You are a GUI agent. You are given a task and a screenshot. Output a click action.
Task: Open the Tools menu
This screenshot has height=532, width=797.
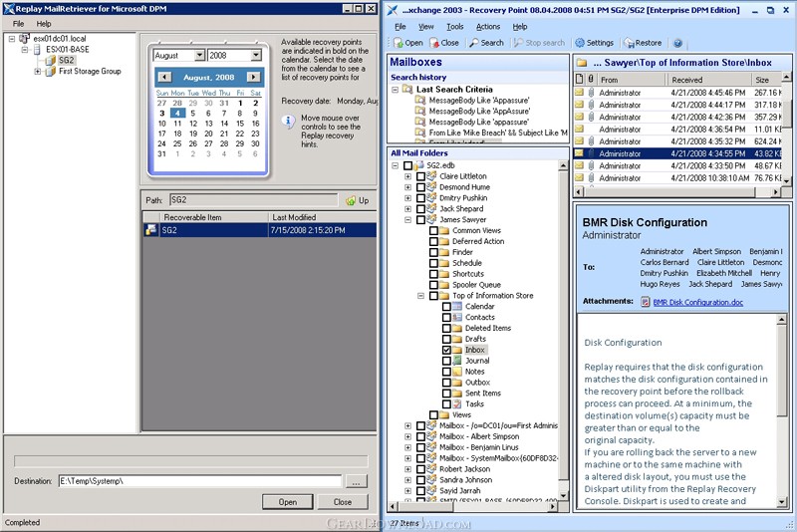tap(455, 27)
